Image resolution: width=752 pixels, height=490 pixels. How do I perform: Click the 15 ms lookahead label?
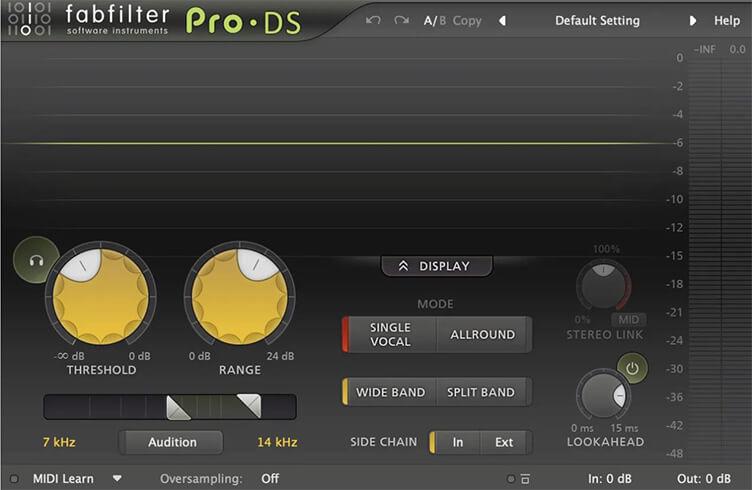pyautogui.click(x=624, y=428)
